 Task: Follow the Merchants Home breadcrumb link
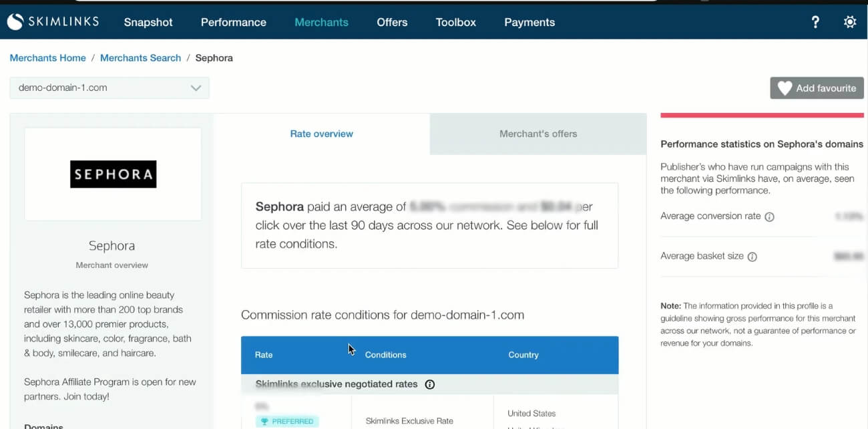(48, 58)
